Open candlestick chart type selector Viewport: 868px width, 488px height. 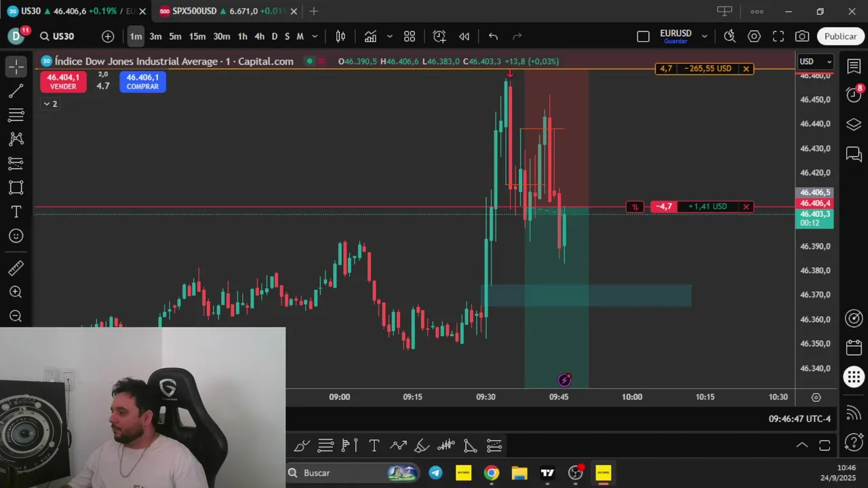pyautogui.click(x=341, y=37)
